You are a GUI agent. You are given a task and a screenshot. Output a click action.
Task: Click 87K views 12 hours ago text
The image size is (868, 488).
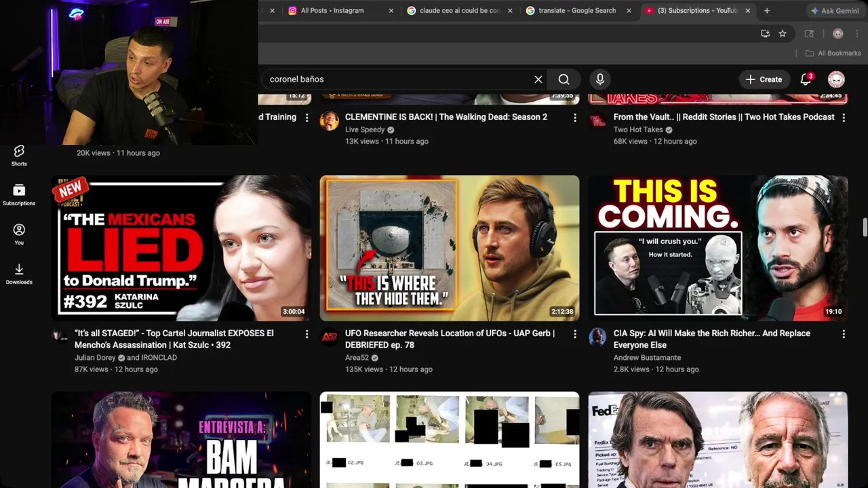pyautogui.click(x=116, y=369)
